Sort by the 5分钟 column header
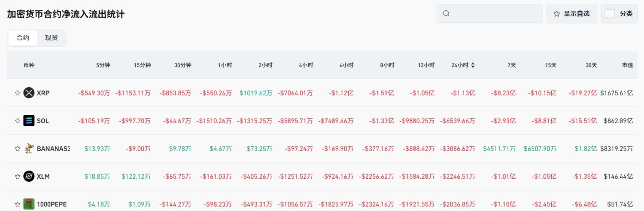 pyautogui.click(x=103, y=65)
